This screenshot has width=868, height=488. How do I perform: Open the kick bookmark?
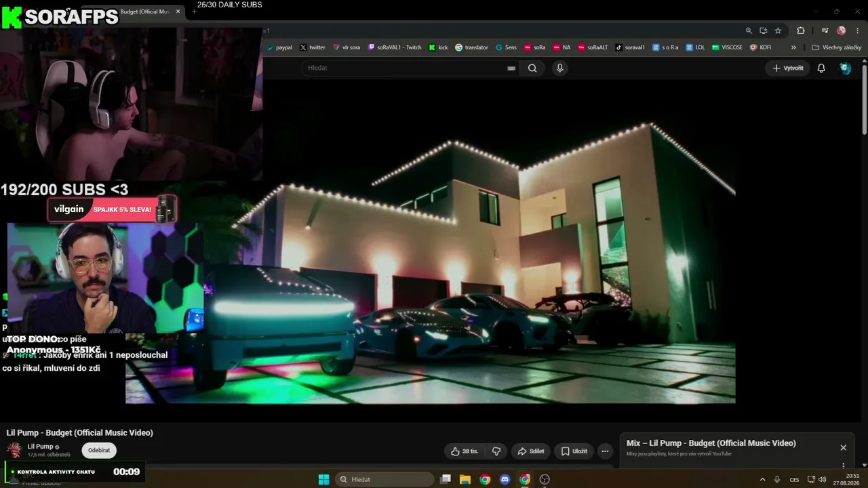(x=438, y=47)
